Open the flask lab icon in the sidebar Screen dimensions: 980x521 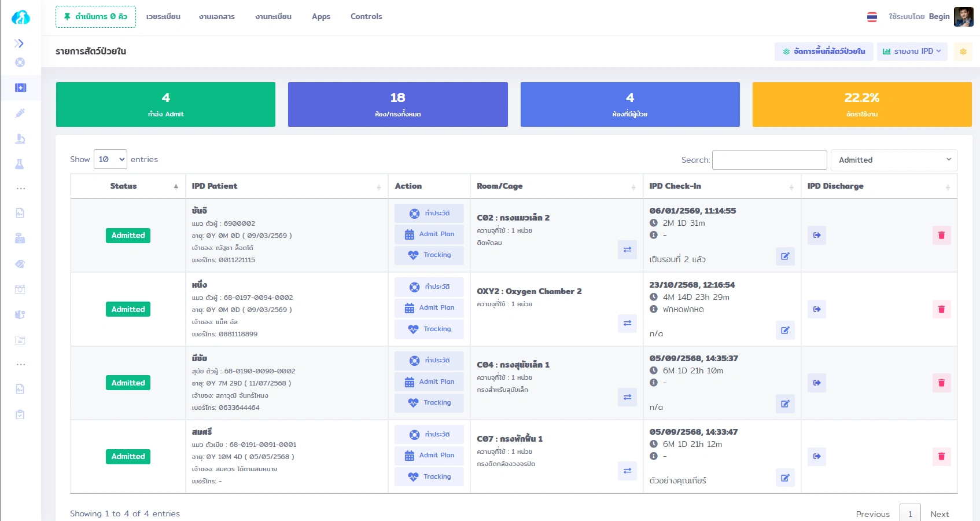click(20, 164)
